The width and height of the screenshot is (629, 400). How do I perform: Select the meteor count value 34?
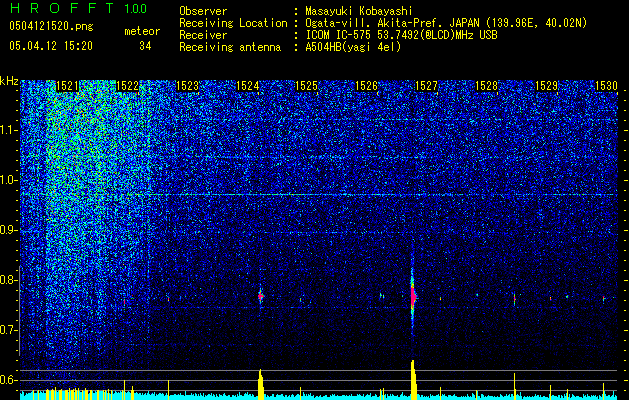[x=145, y=46]
